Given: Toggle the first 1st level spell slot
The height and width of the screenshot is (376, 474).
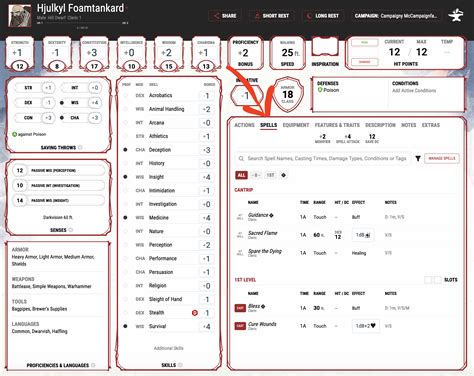Looking at the screenshot, I should point(428,280).
